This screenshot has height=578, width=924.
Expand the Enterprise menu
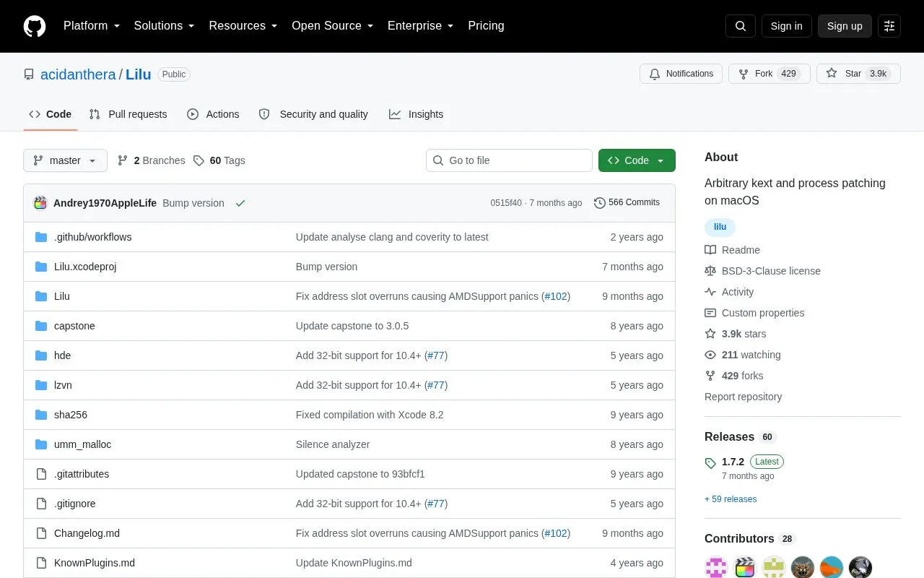[x=420, y=26]
